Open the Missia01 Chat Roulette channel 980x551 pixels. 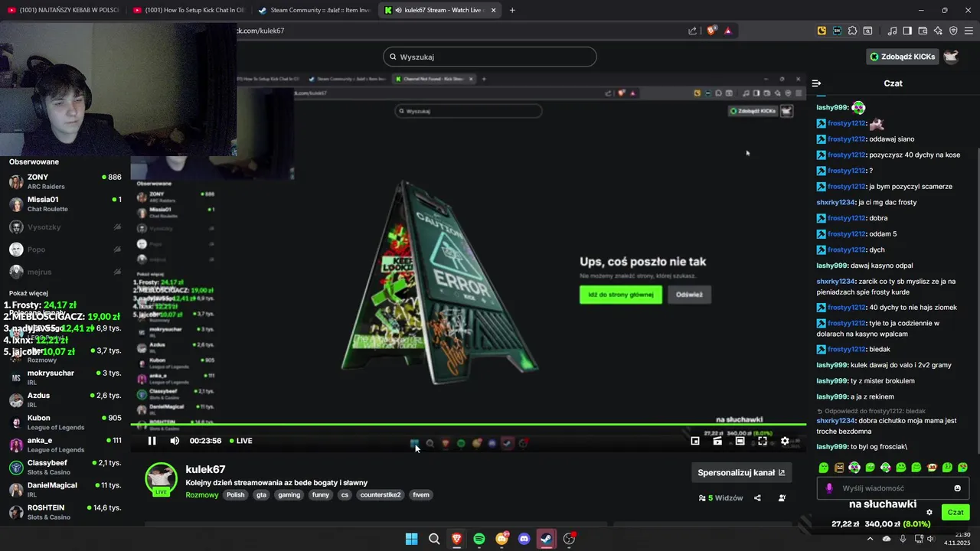tap(65, 204)
